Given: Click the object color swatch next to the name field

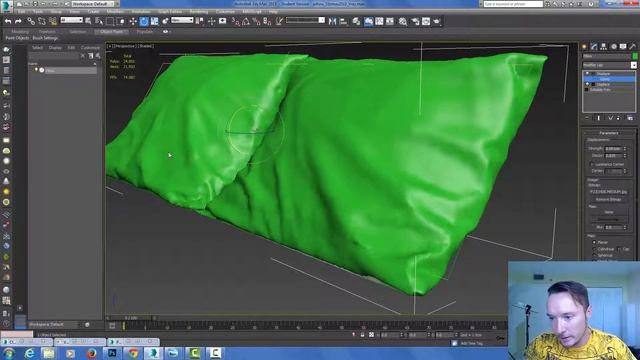Looking at the screenshot, I should [x=635, y=56].
